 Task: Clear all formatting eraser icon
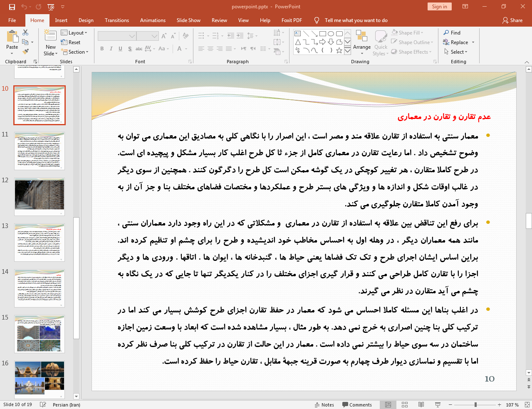pos(186,36)
